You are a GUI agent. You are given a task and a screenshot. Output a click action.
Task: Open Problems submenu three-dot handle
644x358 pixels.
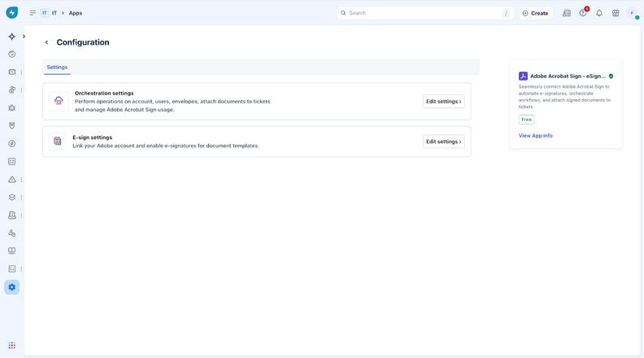(x=21, y=90)
